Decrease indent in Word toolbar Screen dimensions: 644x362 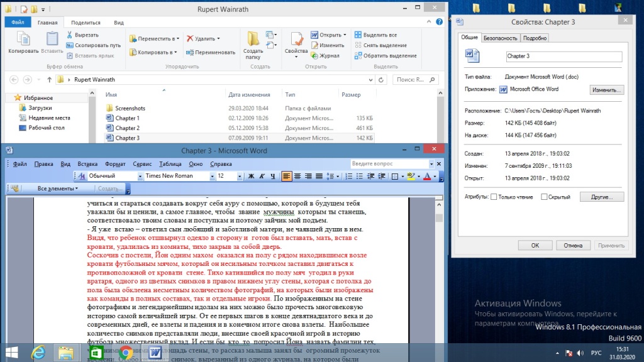click(370, 176)
